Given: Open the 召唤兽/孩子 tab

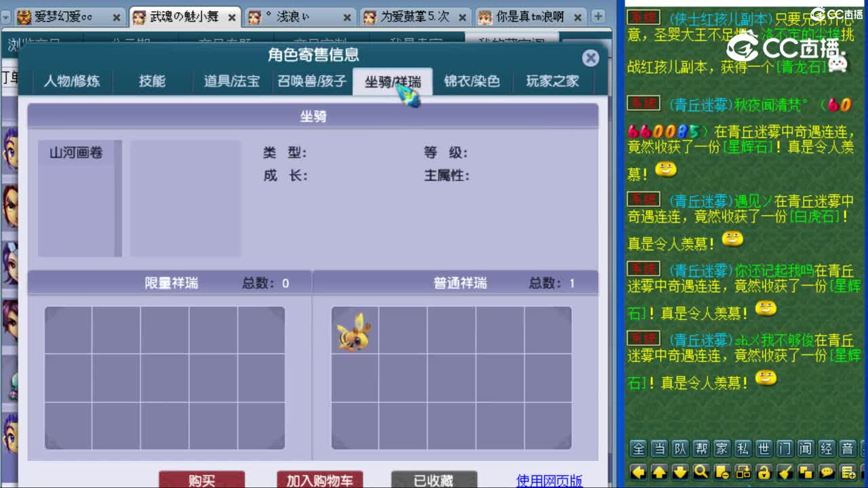Looking at the screenshot, I should [312, 81].
